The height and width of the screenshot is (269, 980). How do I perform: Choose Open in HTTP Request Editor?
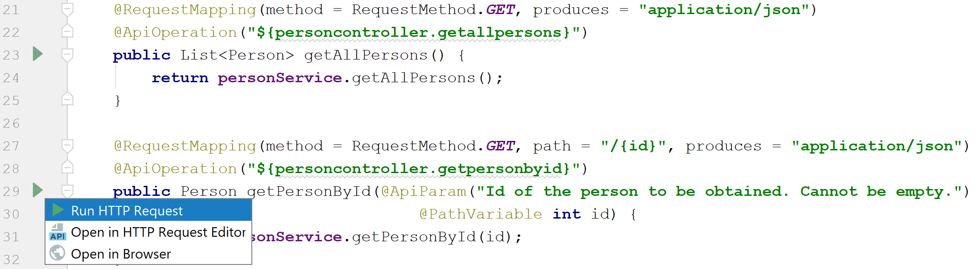point(148,232)
